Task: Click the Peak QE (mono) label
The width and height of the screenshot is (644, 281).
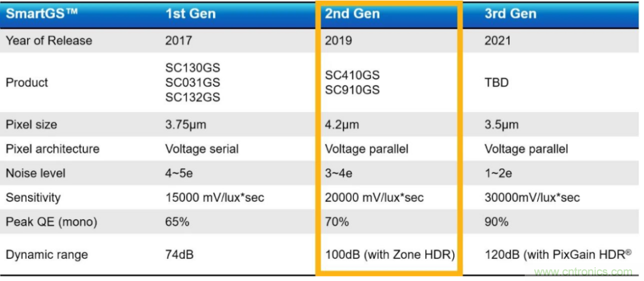Action: [x=51, y=222]
